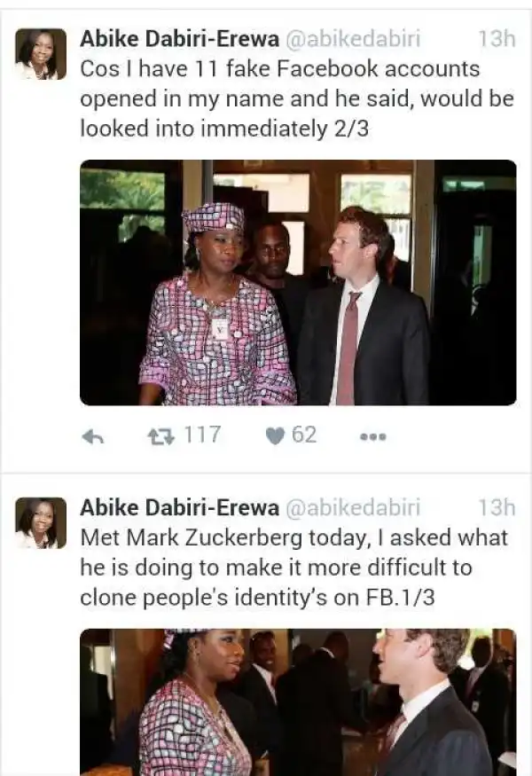The image size is (532, 776).
Task: Click Abike Dabiri-Erewa name on second tweet
Action: (178, 507)
